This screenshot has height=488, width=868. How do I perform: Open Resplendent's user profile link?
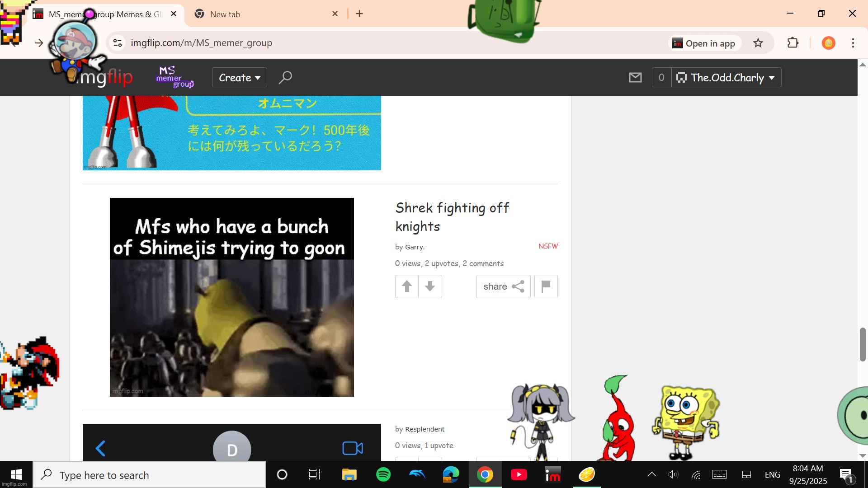(425, 429)
